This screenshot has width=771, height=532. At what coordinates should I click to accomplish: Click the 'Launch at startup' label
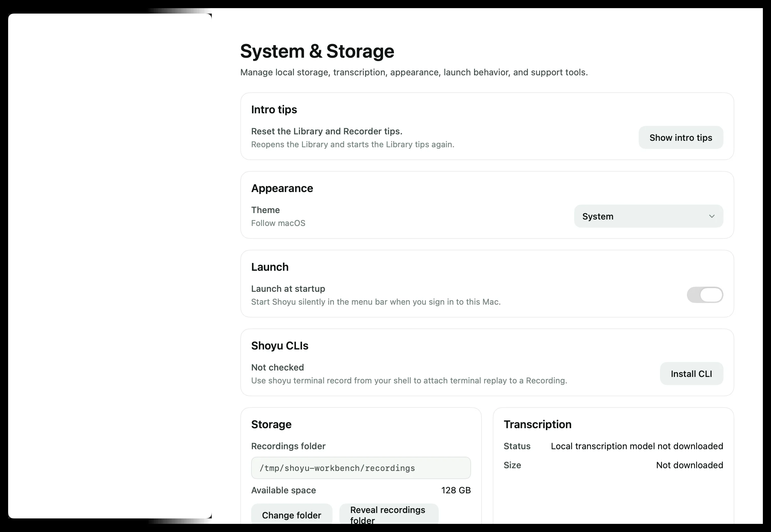288,288
